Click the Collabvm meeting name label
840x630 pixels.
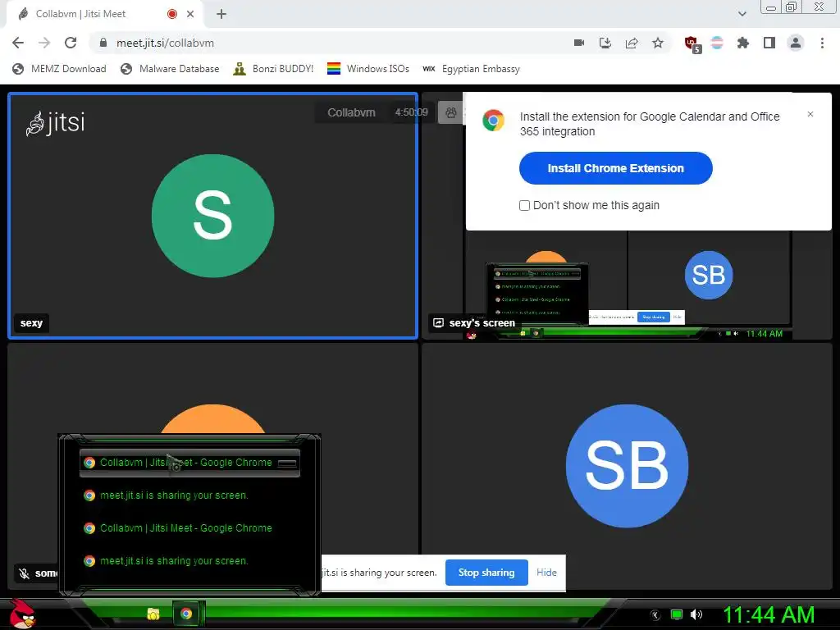click(x=351, y=112)
